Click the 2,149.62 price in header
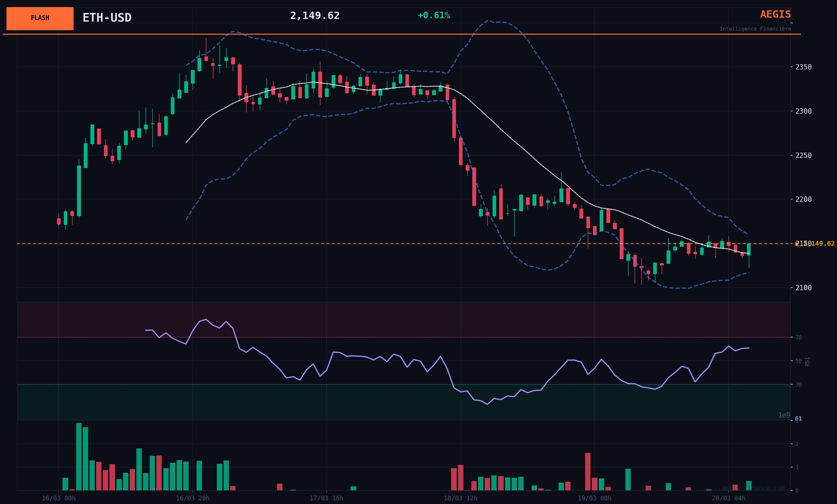837x504 pixels. pyautogui.click(x=315, y=16)
